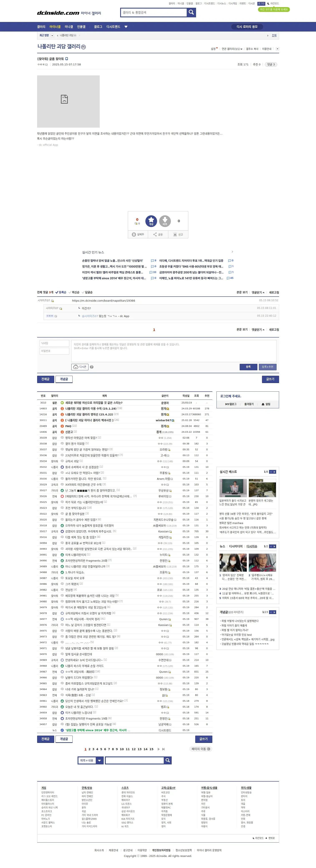Sort comments by 등록순
This screenshot has height=868, width=316.
pos(61,292)
